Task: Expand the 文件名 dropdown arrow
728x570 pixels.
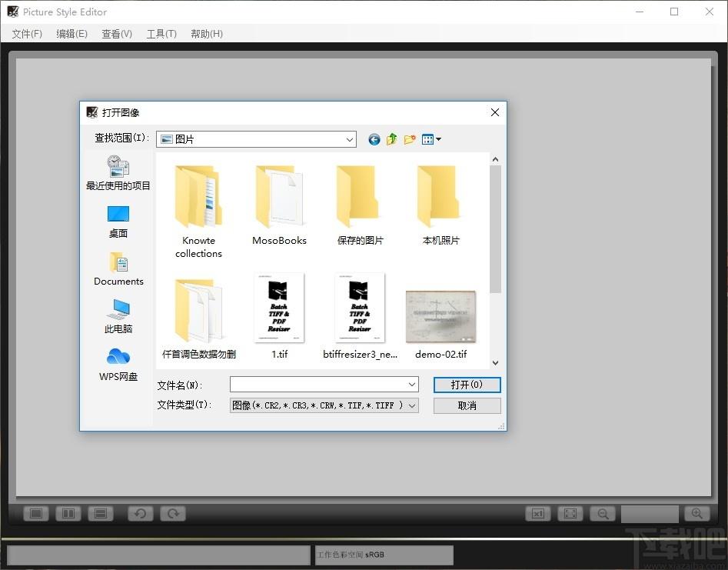Action: click(x=412, y=384)
